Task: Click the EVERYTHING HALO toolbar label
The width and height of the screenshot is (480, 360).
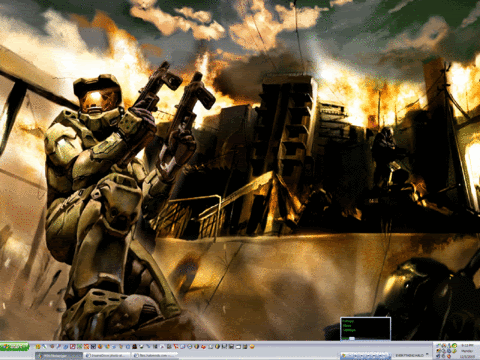Action: click(409, 355)
